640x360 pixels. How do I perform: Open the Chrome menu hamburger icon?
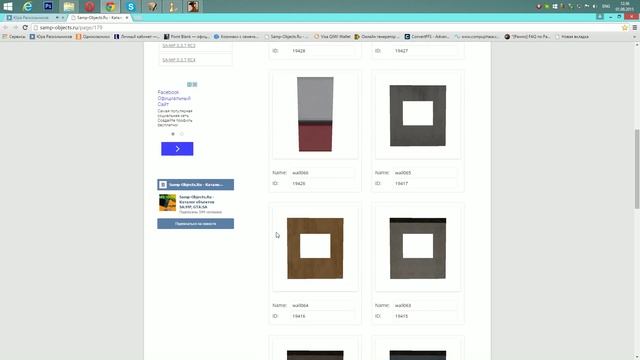(x=634, y=28)
